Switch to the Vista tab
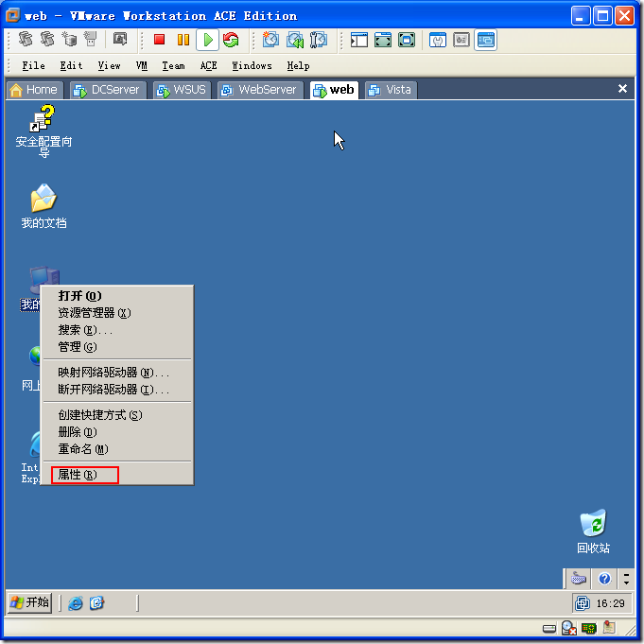Image resolution: width=644 pixels, height=644 pixels. 391,90
